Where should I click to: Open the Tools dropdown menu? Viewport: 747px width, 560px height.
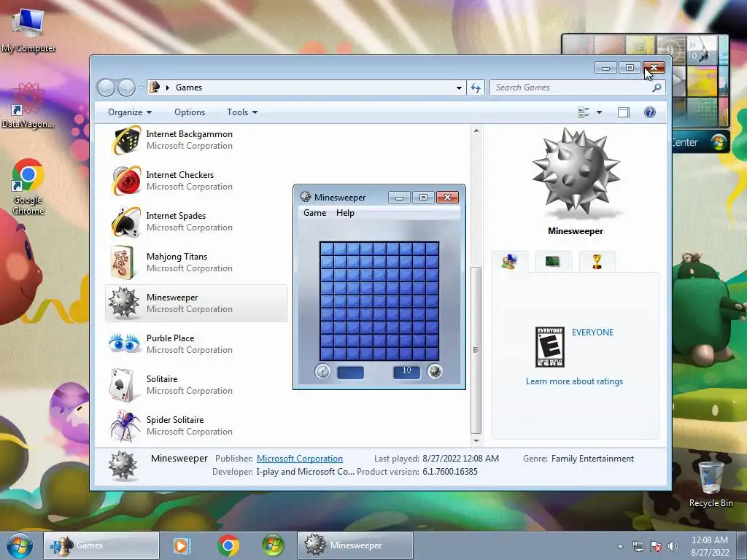point(242,112)
